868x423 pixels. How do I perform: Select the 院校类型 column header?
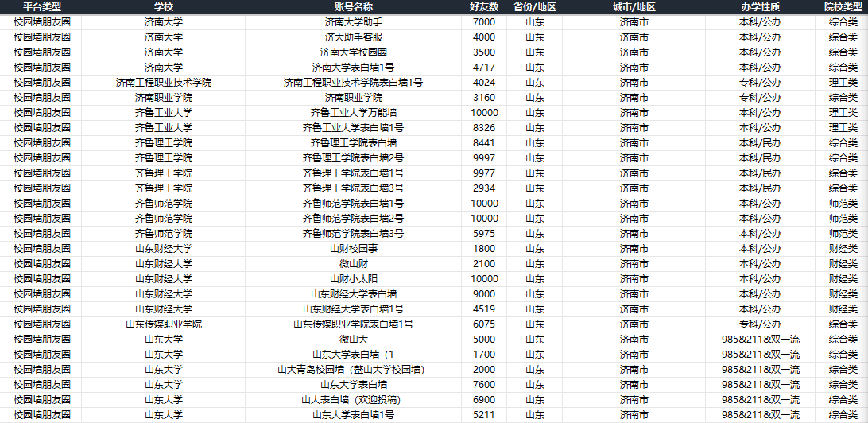tap(843, 7)
